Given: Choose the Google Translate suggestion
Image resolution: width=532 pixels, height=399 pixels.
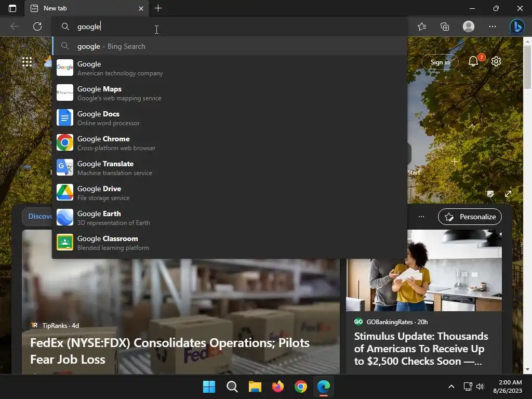Looking at the screenshot, I should (x=230, y=168).
